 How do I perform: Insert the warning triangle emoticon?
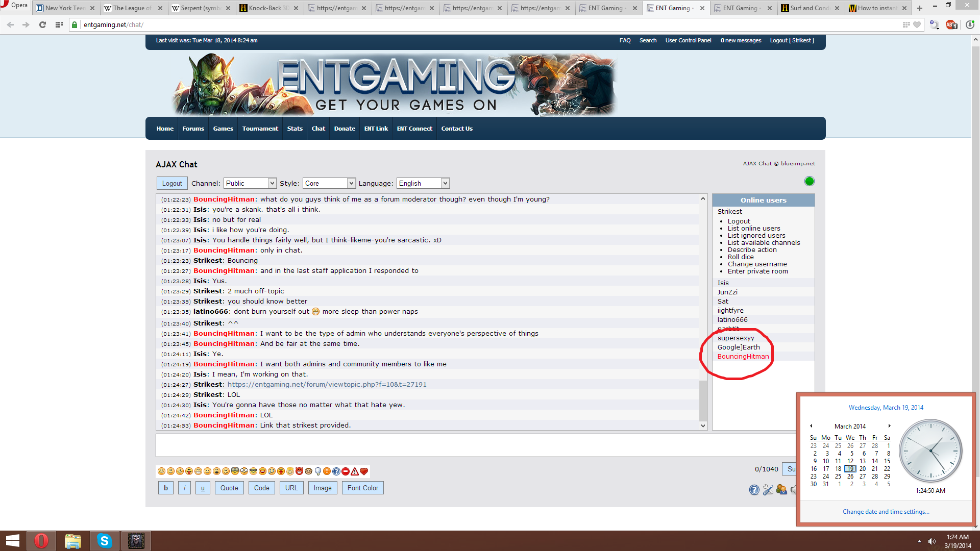tap(355, 471)
